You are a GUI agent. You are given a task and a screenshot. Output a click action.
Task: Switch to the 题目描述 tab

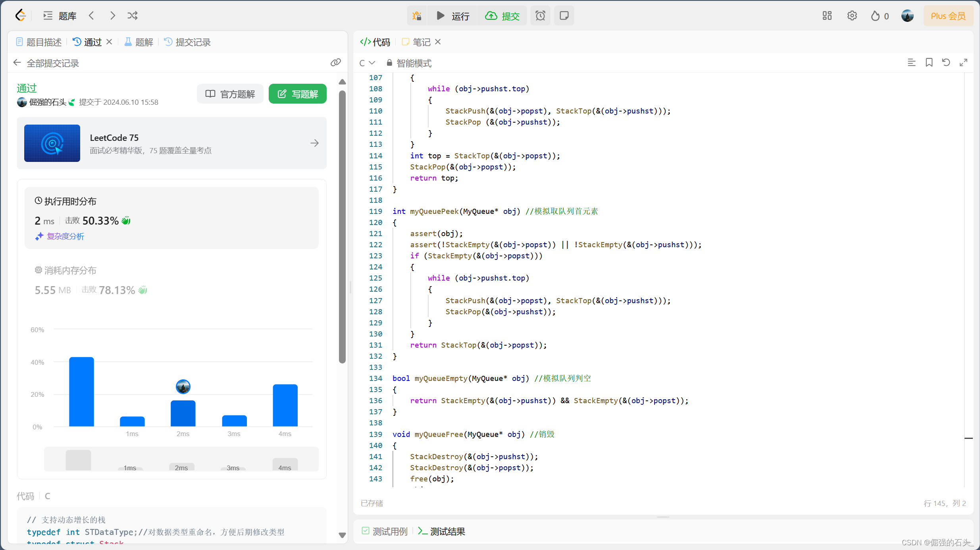[x=39, y=42]
